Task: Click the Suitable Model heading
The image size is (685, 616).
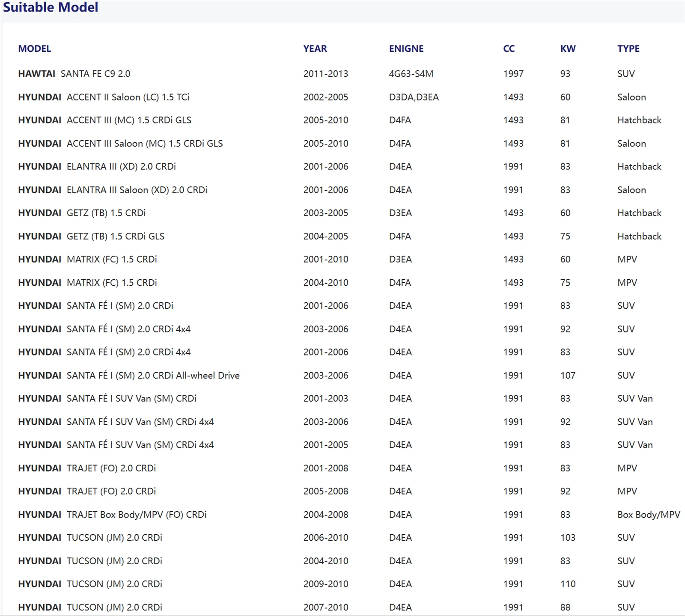Action: [x=51, y=7]
